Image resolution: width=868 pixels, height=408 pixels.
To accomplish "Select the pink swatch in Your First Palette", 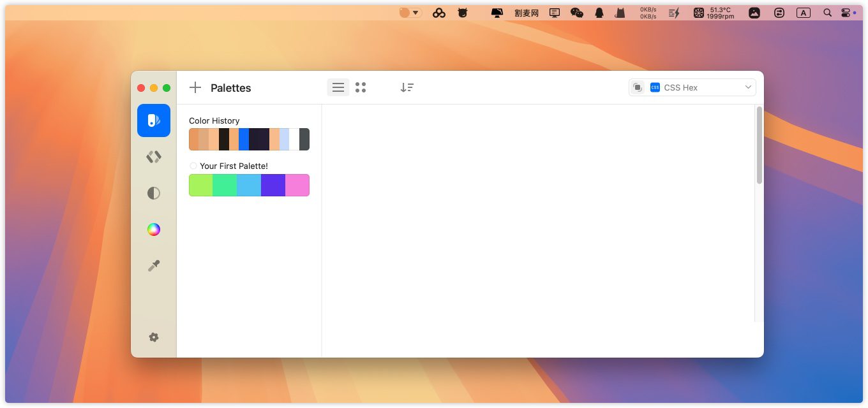I will 297,186.
